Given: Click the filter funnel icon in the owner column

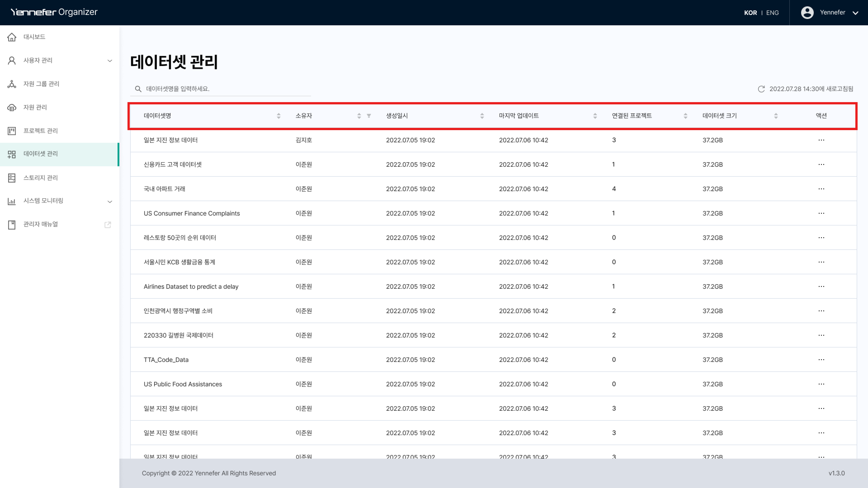Looking at the screenshot, I should (x=369, y=116).
